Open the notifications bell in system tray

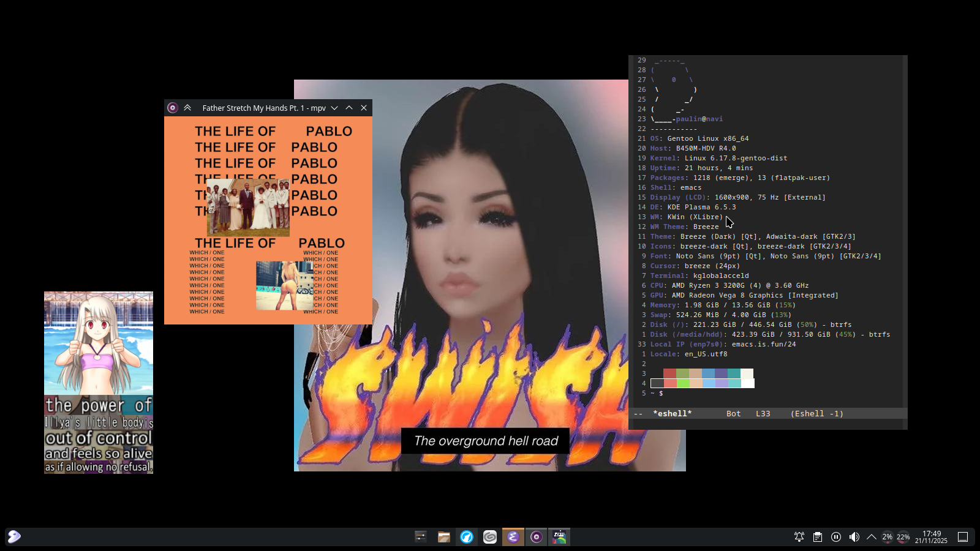pos(799,537)
